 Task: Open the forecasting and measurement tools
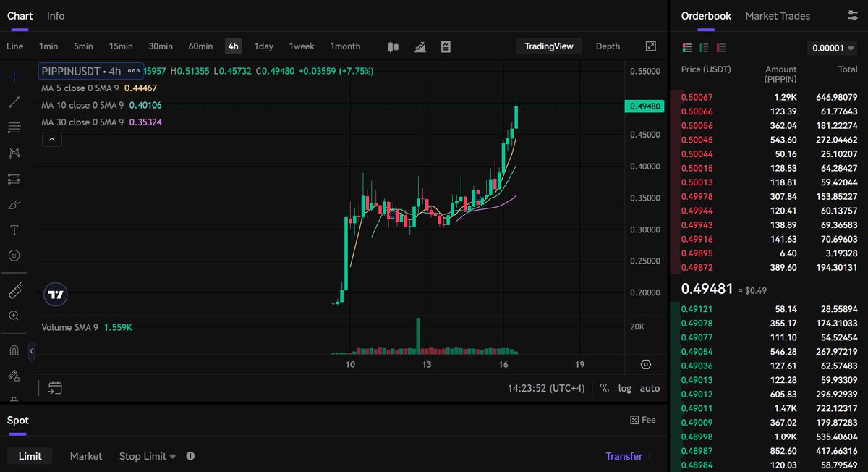pyautogui.click(x=14, y=179)
